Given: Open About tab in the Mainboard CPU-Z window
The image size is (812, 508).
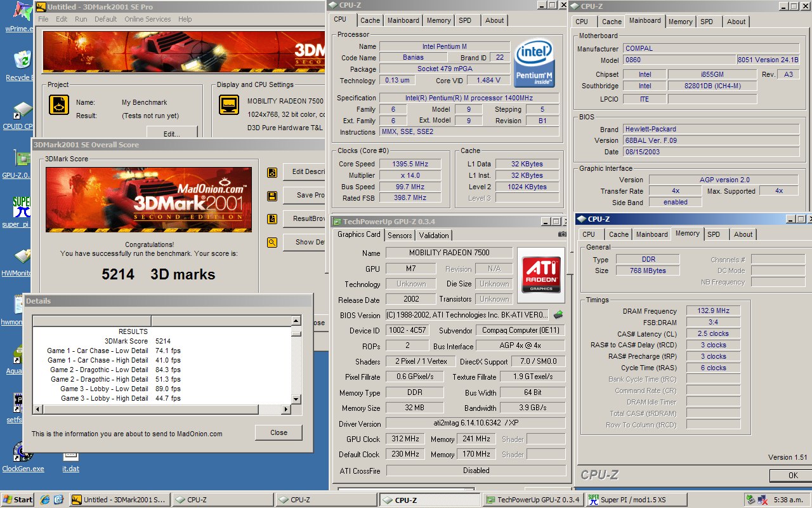Looking at the screenshot, I should 737,22.
